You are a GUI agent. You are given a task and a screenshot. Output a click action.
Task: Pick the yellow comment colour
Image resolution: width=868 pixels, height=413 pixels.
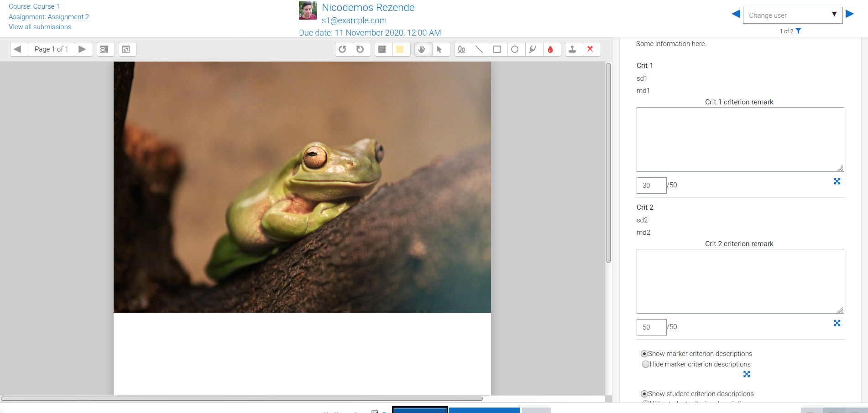(401, 49)
